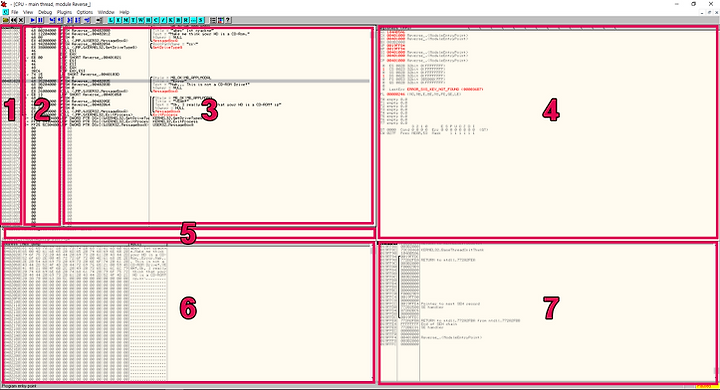Open Source window with S button

click(201, 20)
